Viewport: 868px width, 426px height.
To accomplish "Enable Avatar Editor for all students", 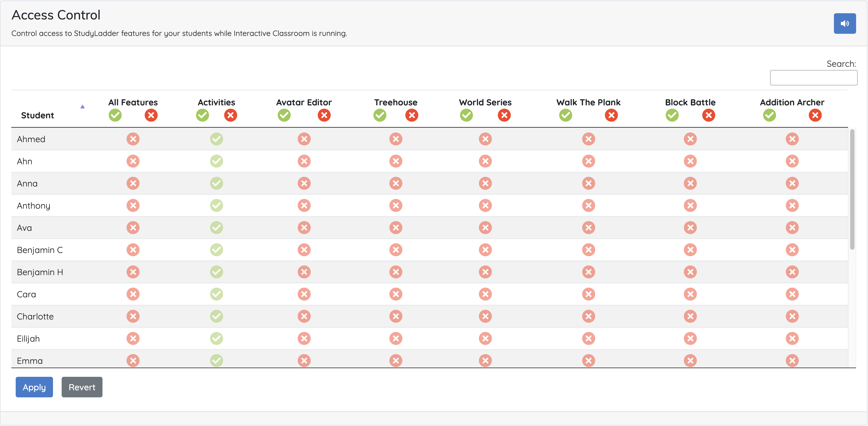I will pyautogui.click(x=284, y=115).
